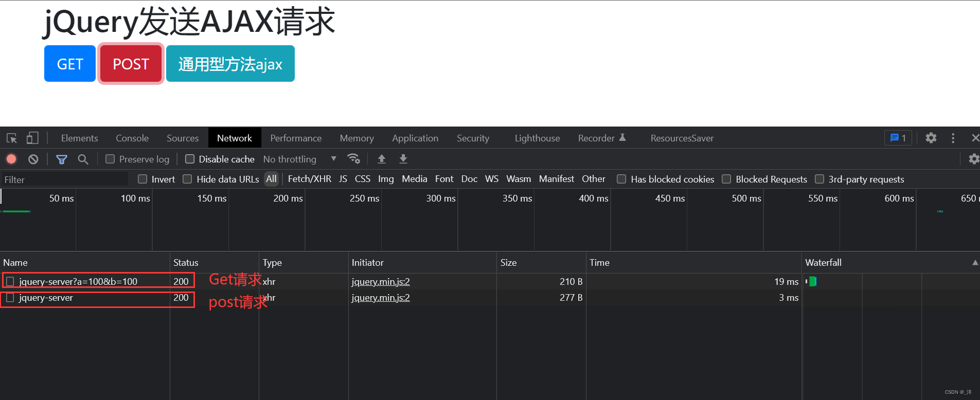This screenshot has height=400, width=980.
Task: Export HAR file download icon
Action: (403, 159)
